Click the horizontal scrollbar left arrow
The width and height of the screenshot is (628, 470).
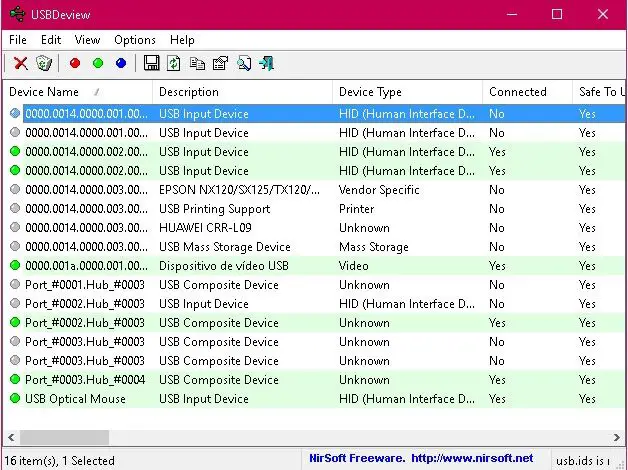[11, 437]
